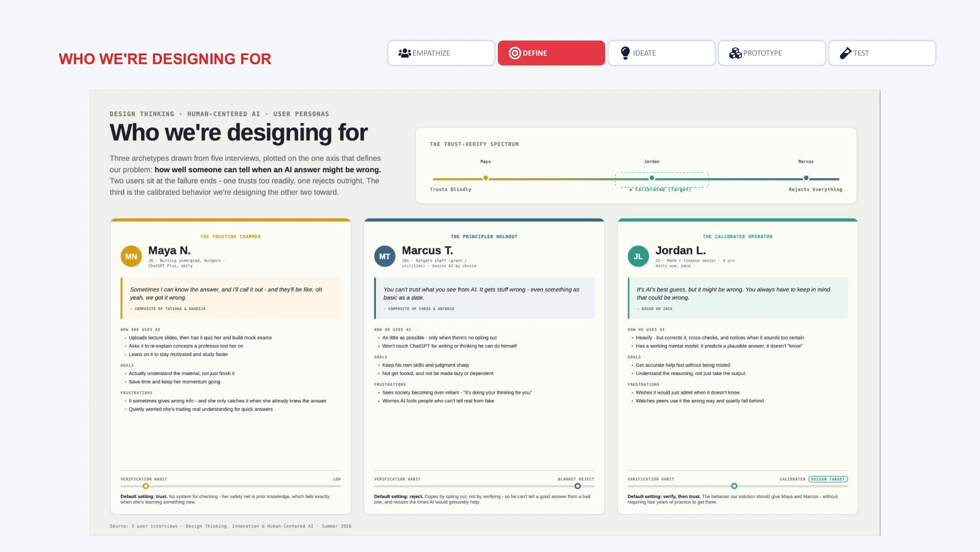980x552 pixels.
Task: Click the 'WHO WE'RE DESIGNING FOR' red heading
Action: [165, 59]
